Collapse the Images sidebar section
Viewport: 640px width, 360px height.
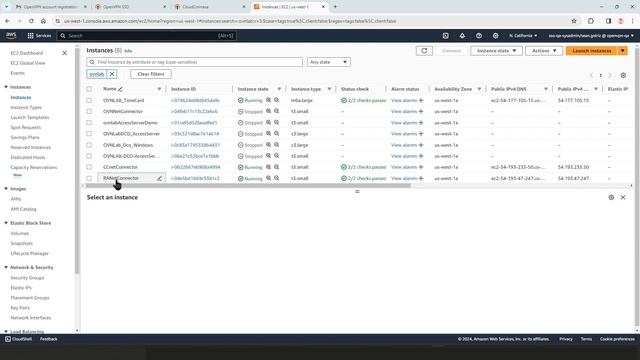(x=6, y=189)
